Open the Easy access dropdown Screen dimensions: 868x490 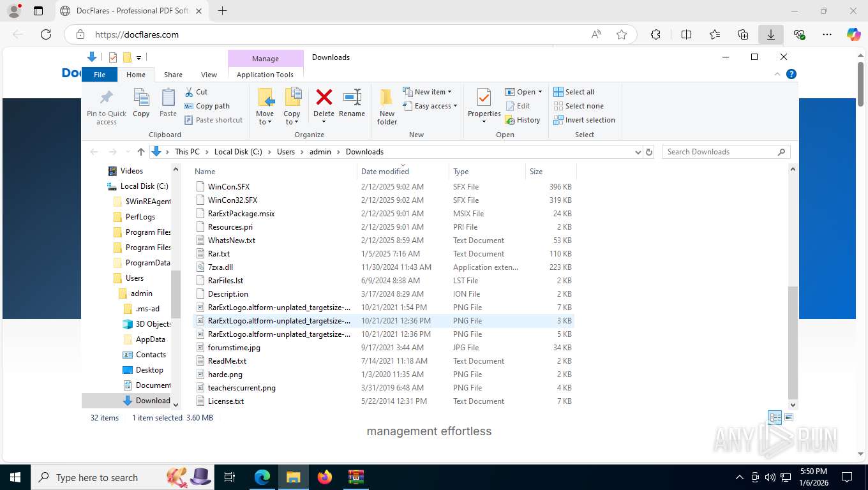coord(431,106)
